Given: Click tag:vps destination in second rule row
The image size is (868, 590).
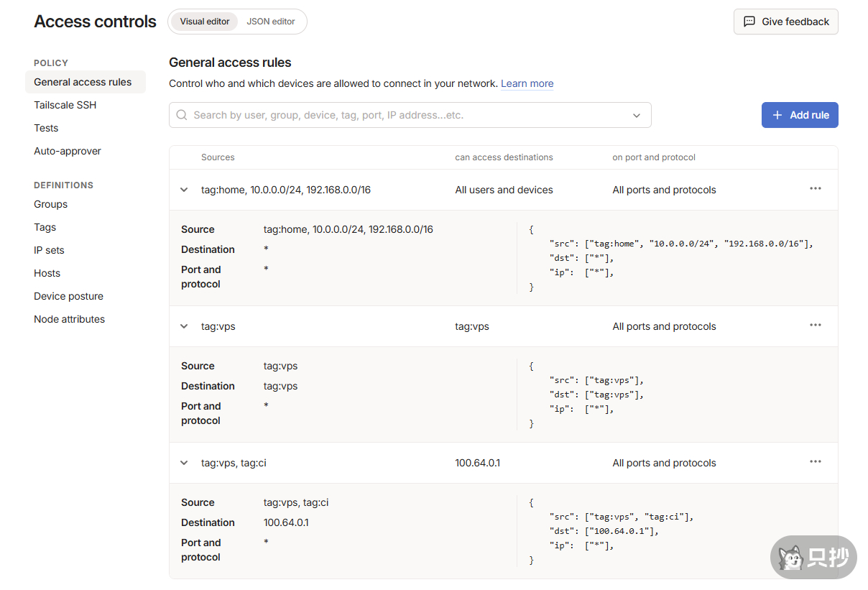Looking at the screenshot, I should (x=472, y=326).
